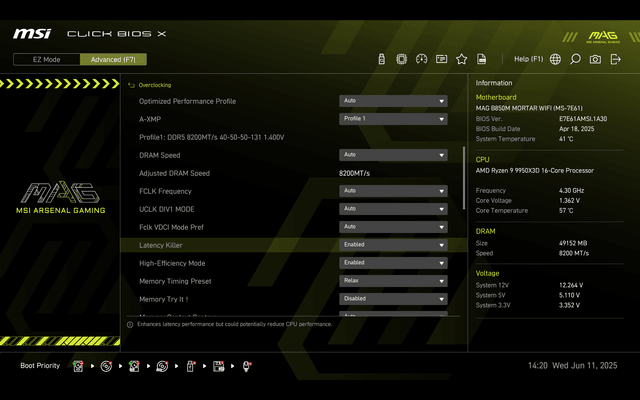Open the M-Flash USB drive icon

click(x=381, y=59)
